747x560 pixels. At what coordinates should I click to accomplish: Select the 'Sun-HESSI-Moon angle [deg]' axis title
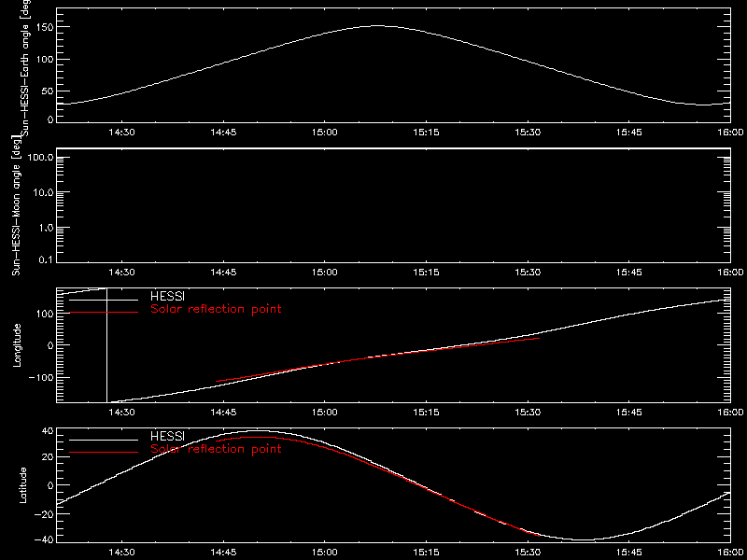(x=17, y=205)
